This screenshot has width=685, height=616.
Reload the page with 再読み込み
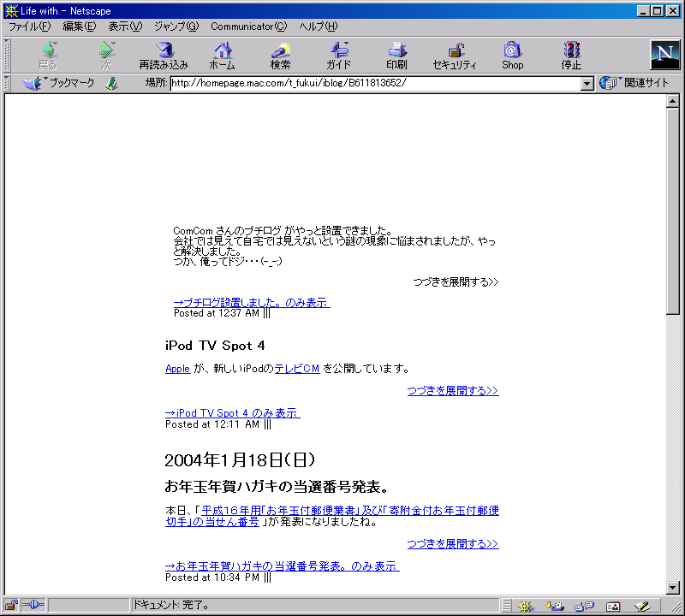tap(164, 55)
